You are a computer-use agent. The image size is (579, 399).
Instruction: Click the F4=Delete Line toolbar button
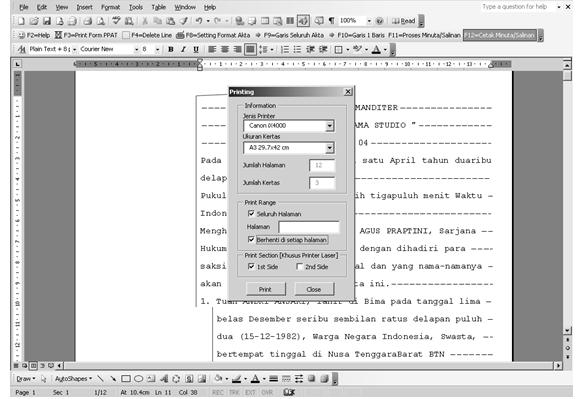147,35
